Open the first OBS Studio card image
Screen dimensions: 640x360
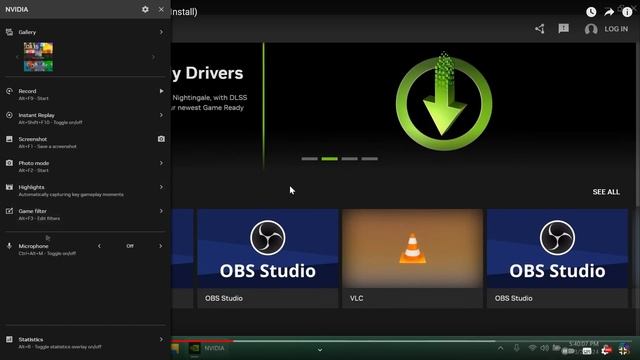click(268, 249)
